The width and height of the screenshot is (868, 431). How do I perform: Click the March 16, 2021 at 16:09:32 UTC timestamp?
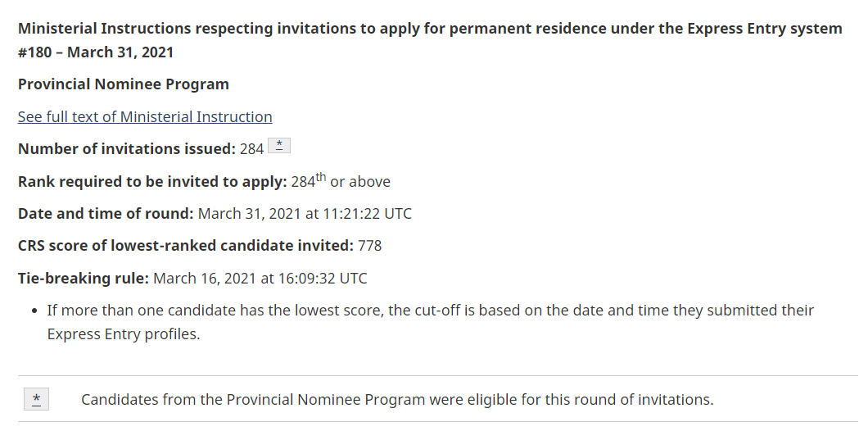[x=260, y=278]
